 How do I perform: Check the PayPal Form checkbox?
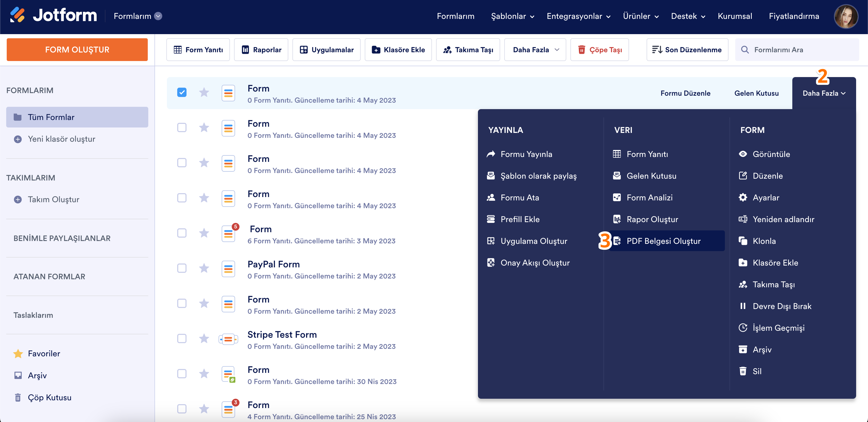click(182, 268)
